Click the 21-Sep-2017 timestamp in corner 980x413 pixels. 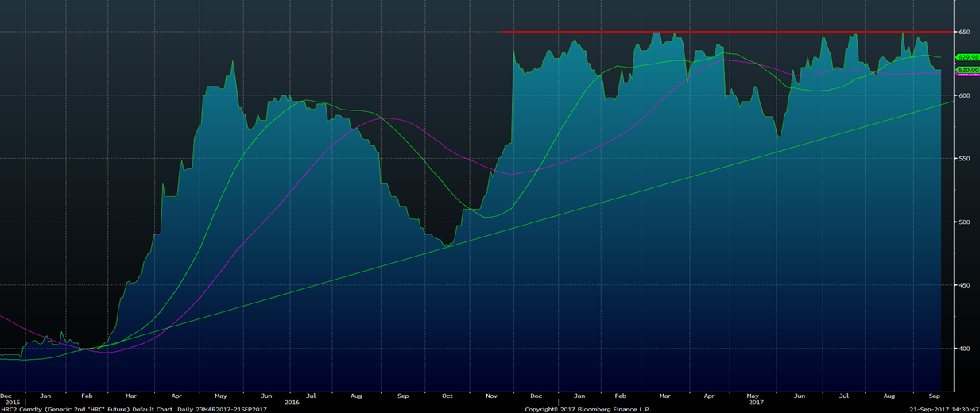tap(944, 409)
